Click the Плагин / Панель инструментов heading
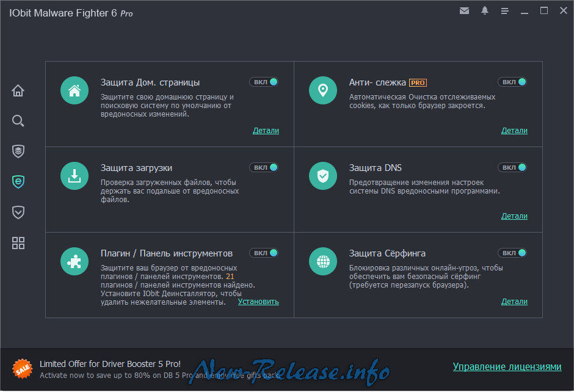 point(167,253)
